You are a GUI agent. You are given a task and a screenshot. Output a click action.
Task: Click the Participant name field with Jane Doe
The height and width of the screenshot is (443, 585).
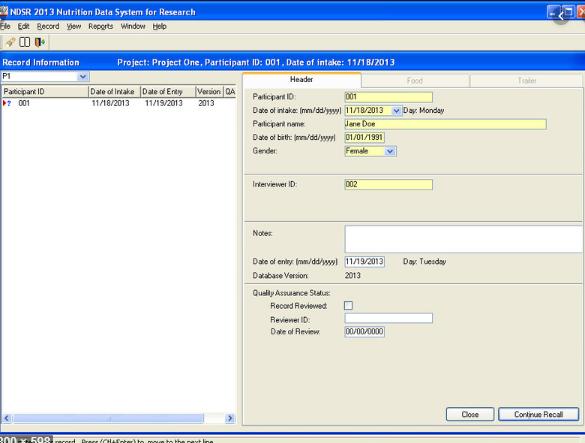point(445,124)
